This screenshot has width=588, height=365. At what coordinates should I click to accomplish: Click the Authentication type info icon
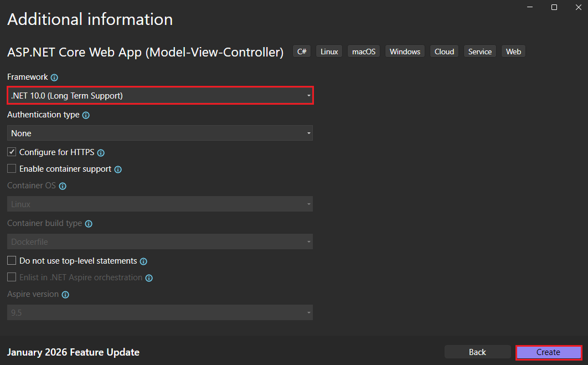pos(86,115)
